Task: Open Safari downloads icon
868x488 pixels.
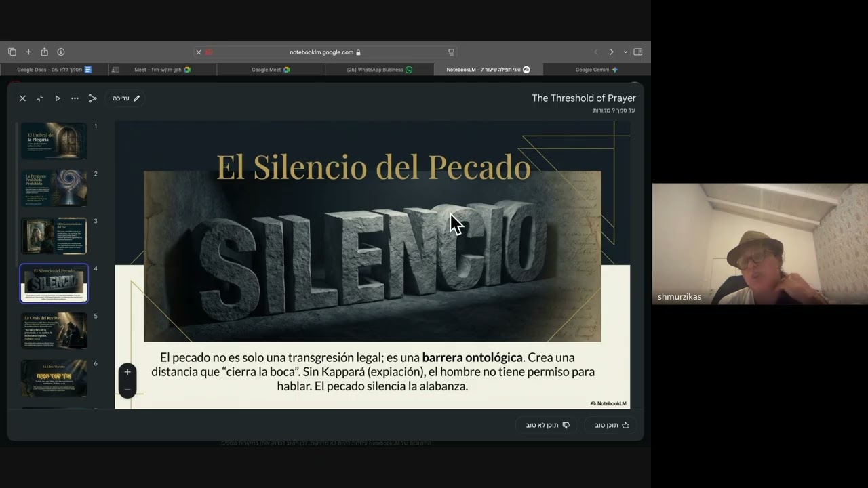Action: pos(61,52)
